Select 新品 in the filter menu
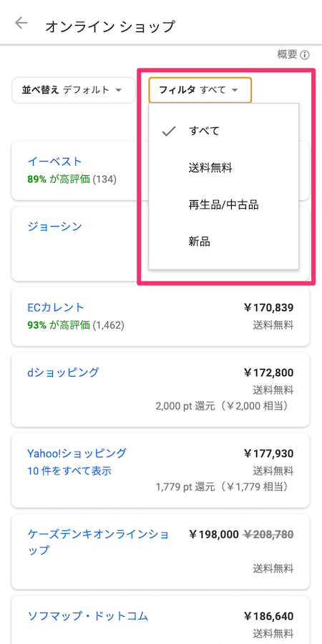The width and height of the screenshot is (322, 644). 224,242
